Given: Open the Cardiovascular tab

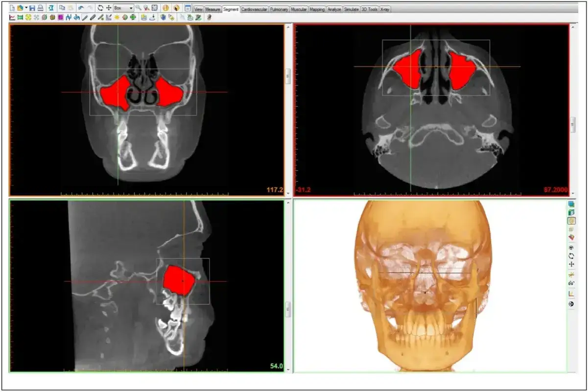Looking at the screenshot, I should click(x=254, y=9).
